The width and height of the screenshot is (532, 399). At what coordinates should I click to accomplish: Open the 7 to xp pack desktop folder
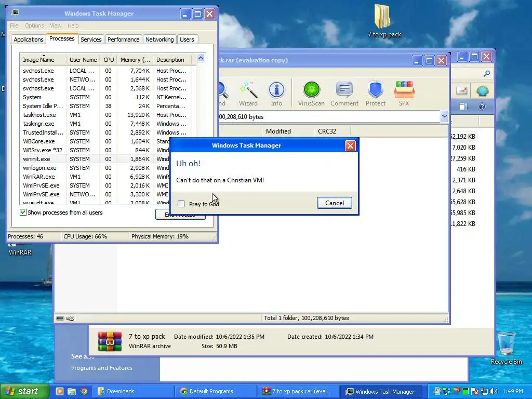point(384,20)
